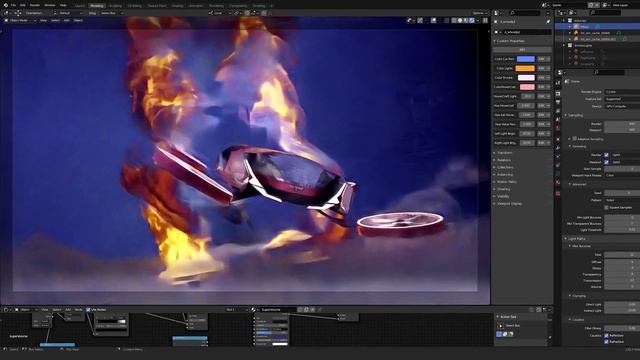This screenshot has width=640, height=360.
Task: Open the node editor type icon
Action: point(6,310)
